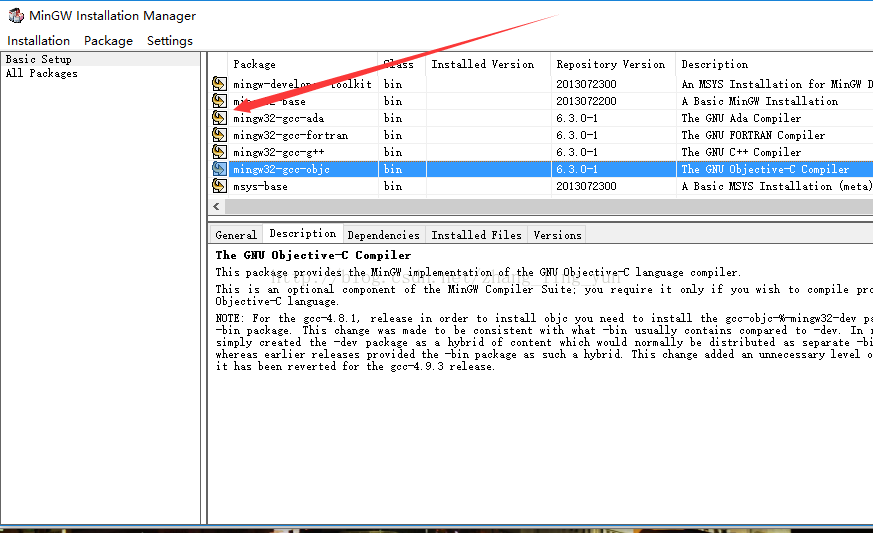Image resolution: width=873 pixels, height=533 pixels.
Task: Switch to the Installed Files tab
Action: coord(477,235)
